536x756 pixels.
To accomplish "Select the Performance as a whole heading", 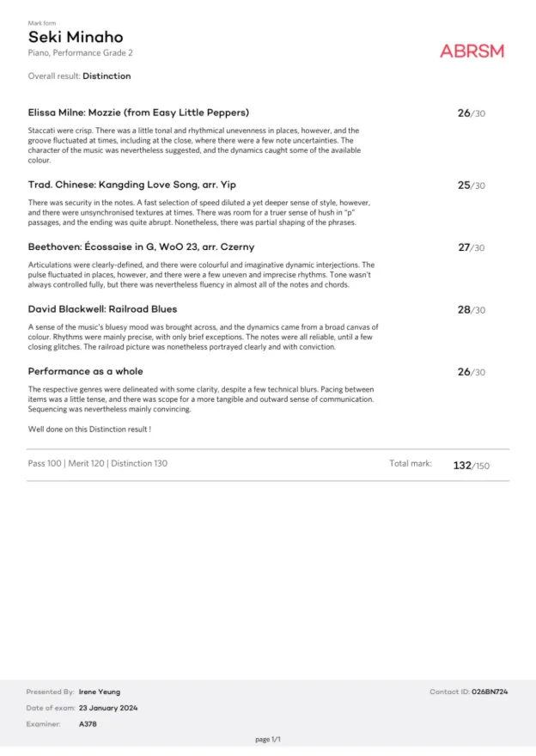I will click(x=85, y=372).
